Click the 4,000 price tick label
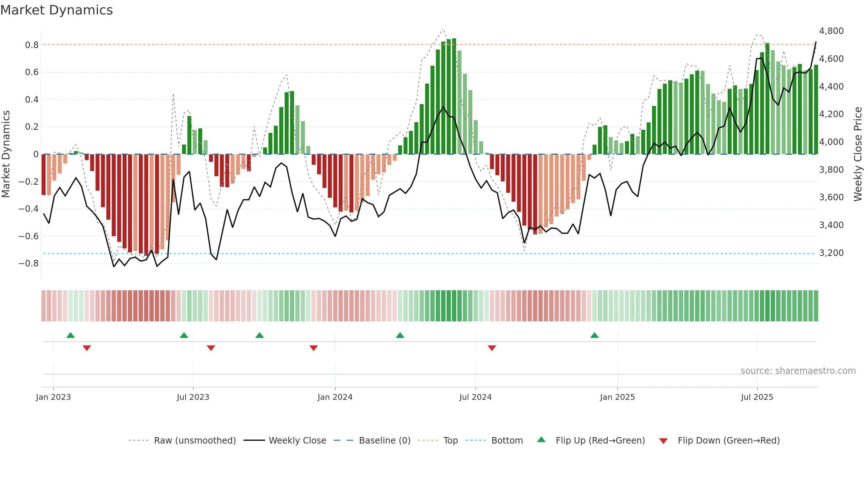The height and width of the screenshot is (488, 868). (831, 142)
